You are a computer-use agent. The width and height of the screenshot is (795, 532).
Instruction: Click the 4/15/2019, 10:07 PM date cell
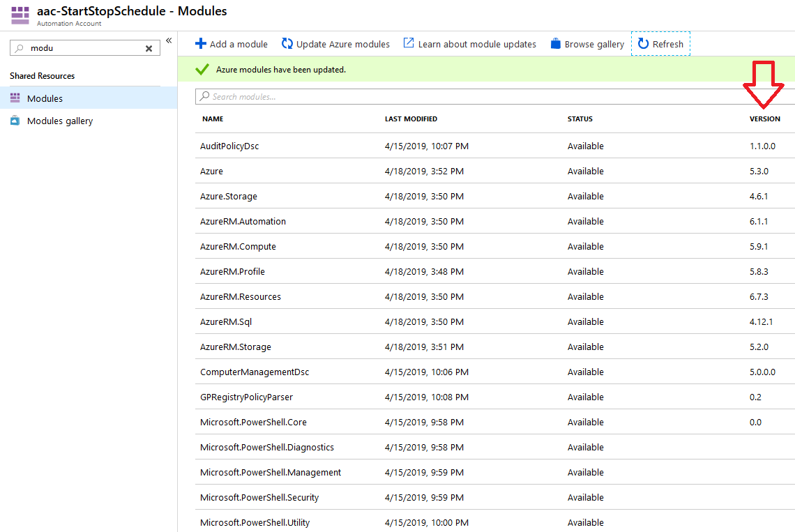pos(427,146)
